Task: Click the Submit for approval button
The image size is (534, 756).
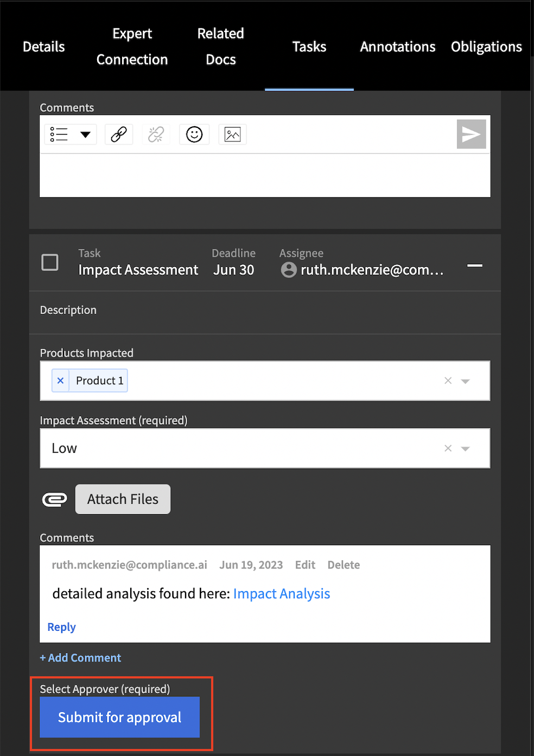Action: tap(119, 717)
